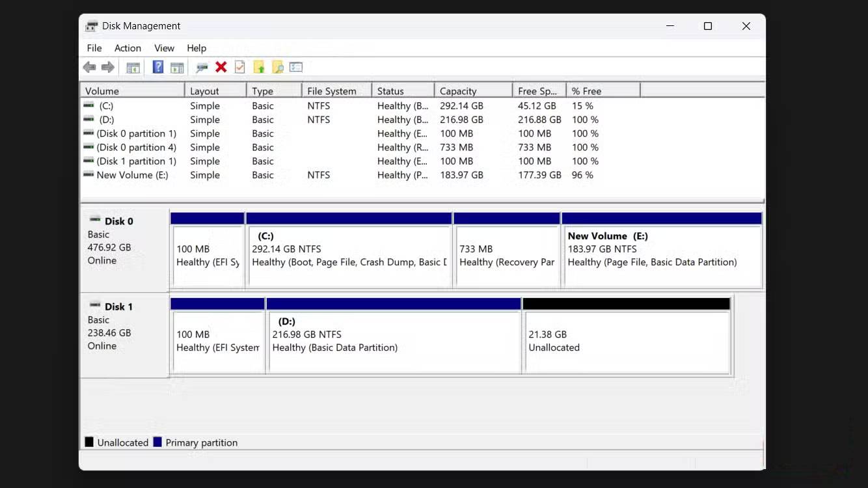Toggle the Show/Hide Action Pane icon

pyautogui.click(x=178, y=67)
